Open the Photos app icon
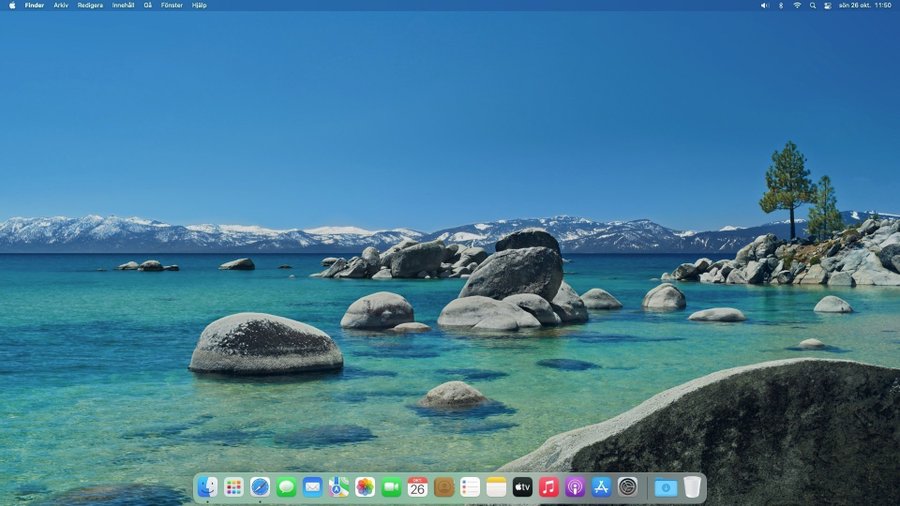This screenshot has width=900, height=506. tap(365, 487)
